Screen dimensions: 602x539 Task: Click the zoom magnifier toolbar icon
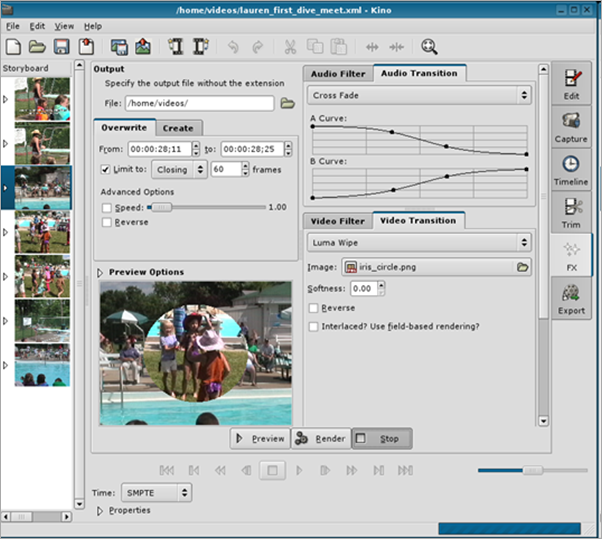429,46
